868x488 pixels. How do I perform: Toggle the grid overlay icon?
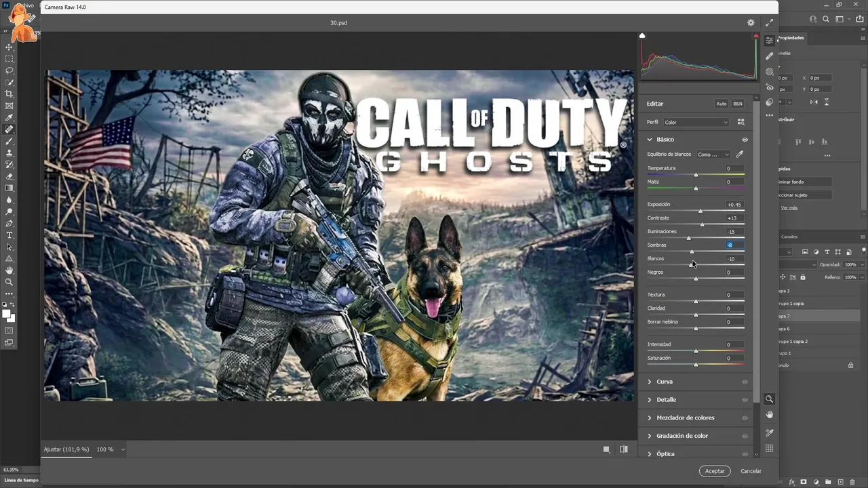[x=769, y=448]
